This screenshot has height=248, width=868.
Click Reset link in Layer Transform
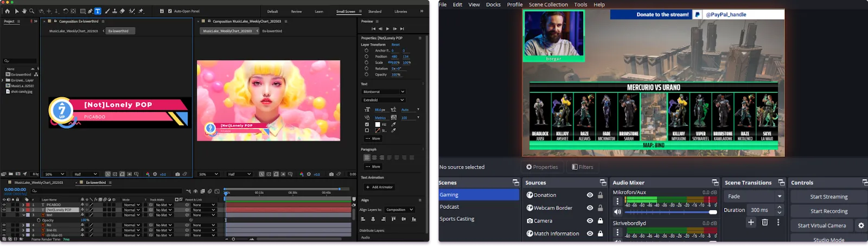tap(395, 44)
